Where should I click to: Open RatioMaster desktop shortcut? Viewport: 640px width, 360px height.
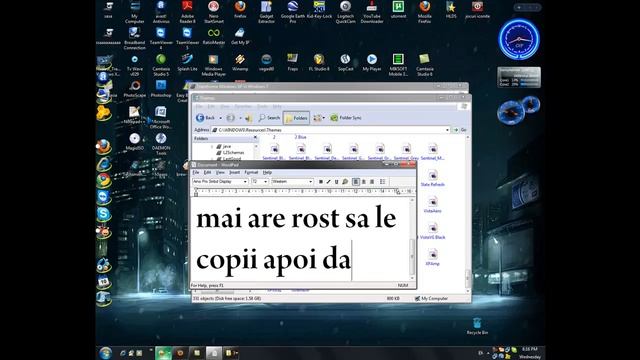(x=213, y=36)
